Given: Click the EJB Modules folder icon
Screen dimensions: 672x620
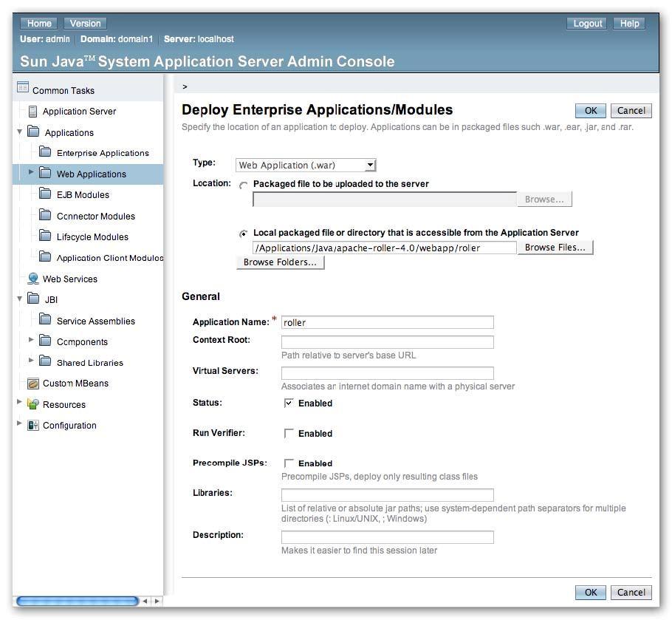Looking at the screenshot, I should (45, 194).
